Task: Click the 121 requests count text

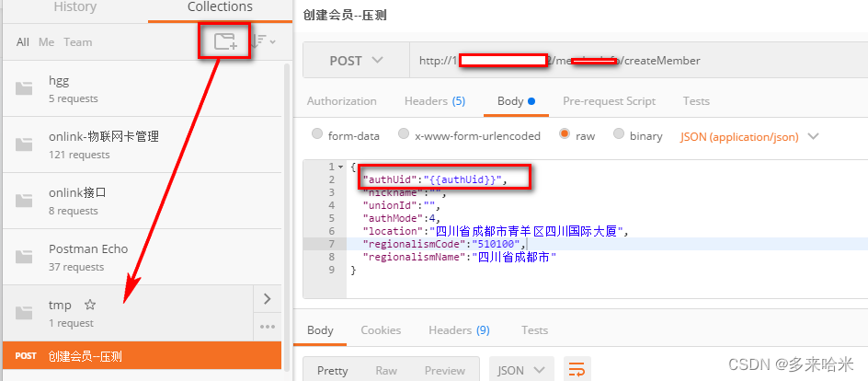Action: point(79,155)
